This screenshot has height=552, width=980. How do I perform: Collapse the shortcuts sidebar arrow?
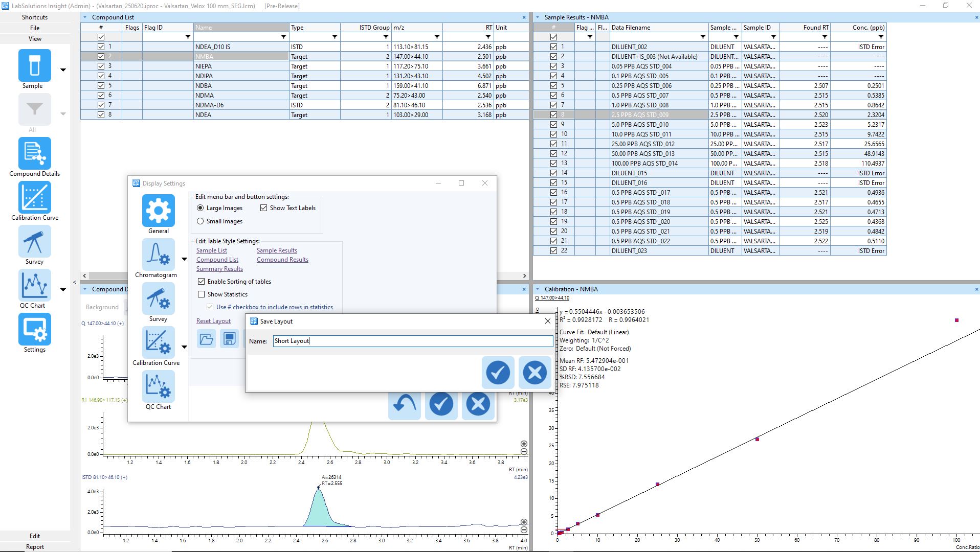coord(75,282)
